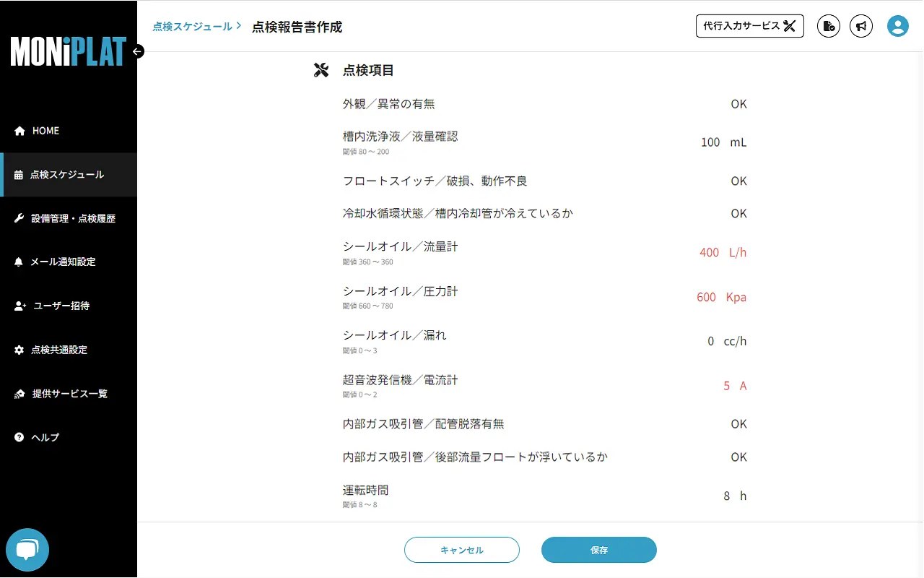Open the user account avatar icon
Viewport: 924px width, 578px height.
pos(897,26)
